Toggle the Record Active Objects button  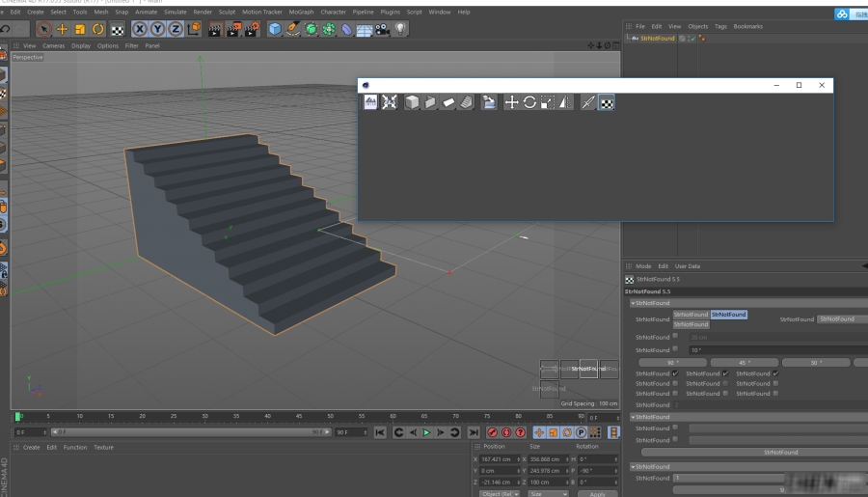pos(493,432)
